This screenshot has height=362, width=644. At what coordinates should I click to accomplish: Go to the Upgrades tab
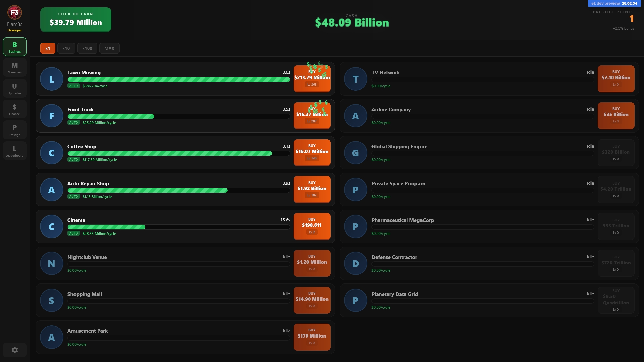click(x=14, y=89)
